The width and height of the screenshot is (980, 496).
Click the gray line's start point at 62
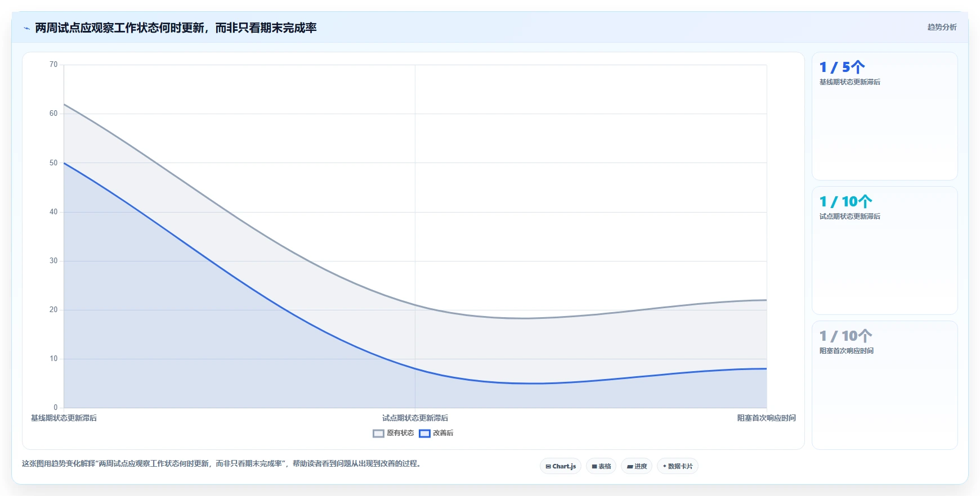(x=64, y=104)
